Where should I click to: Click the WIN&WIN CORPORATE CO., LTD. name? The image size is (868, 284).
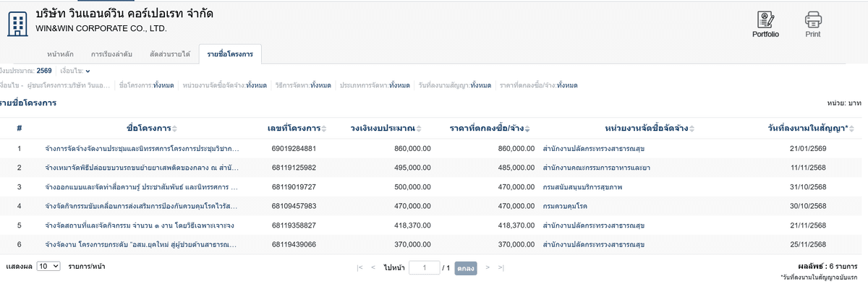pyautogui.click(x=101, y=29)
